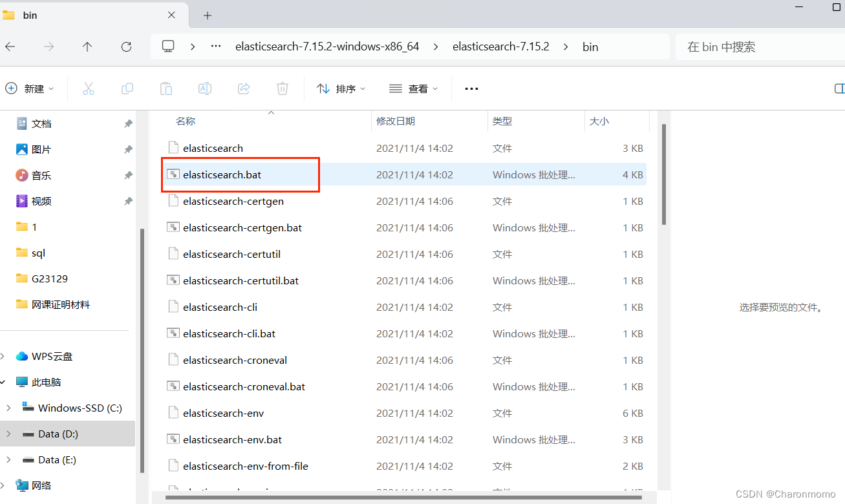Expand the 网络 tree node

pyautogui.click(x=3, y=485)
